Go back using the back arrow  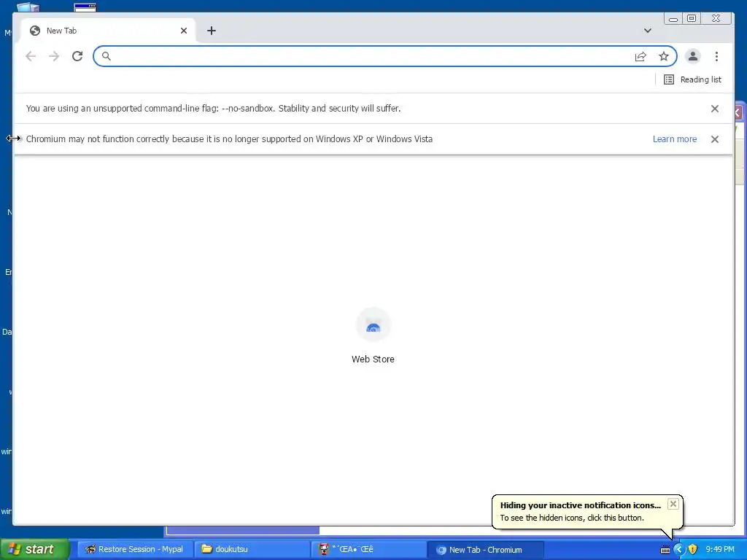[31, 56]
